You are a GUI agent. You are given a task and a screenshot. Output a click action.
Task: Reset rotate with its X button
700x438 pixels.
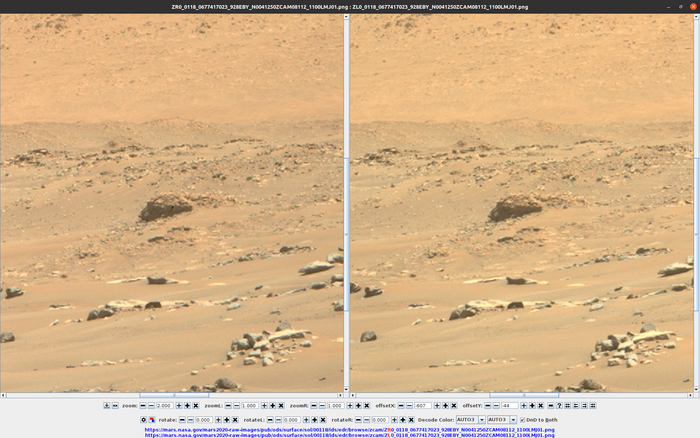click(x=235, y=420)
